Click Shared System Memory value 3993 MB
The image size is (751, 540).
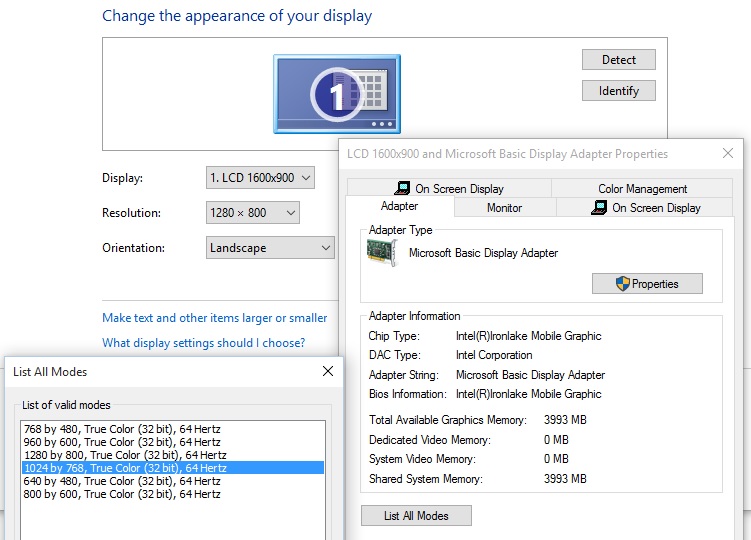point(565,479)
